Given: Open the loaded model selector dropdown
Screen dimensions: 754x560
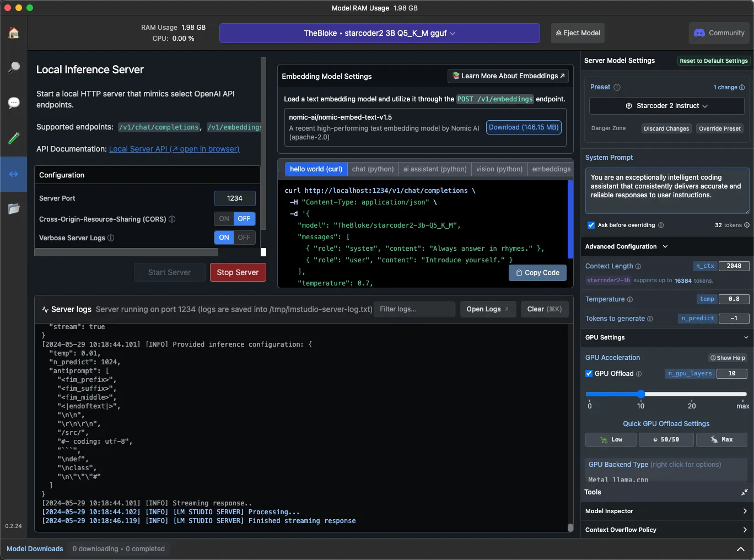Looking at the screenshot, I should pyautogui.click(x=379, y=33).
